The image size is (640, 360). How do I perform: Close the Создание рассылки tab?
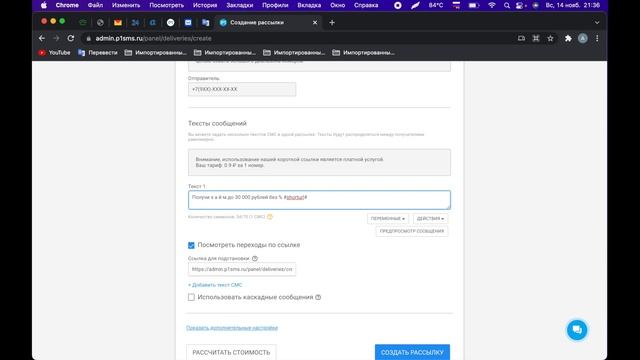[x=315, y=23]
